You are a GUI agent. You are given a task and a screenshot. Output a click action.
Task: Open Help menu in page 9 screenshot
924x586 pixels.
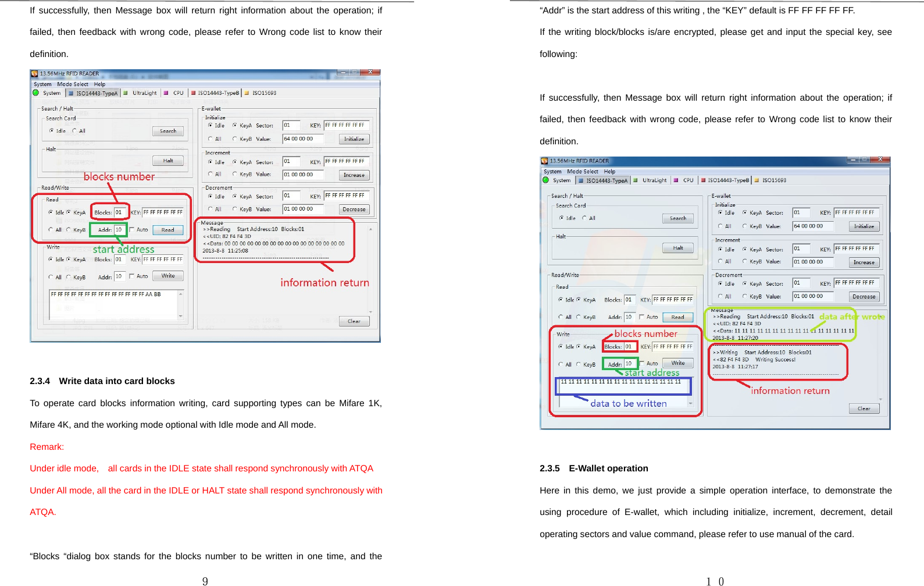(100, 84)
